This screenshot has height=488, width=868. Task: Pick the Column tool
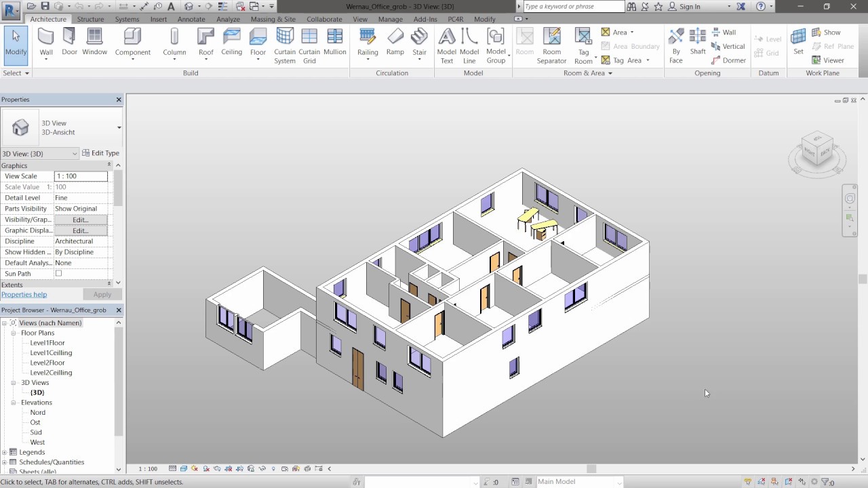pyautogui.click(x=174, y=43)
